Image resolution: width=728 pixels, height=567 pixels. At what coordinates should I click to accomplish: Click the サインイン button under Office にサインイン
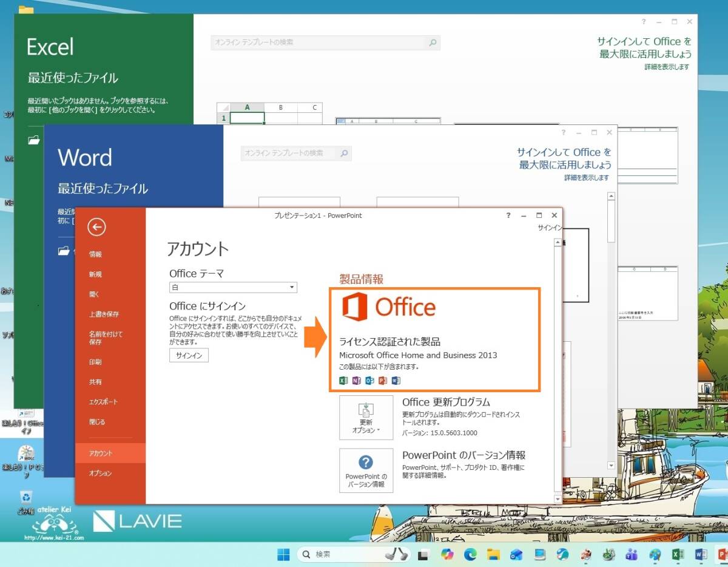tap(189, 355)
